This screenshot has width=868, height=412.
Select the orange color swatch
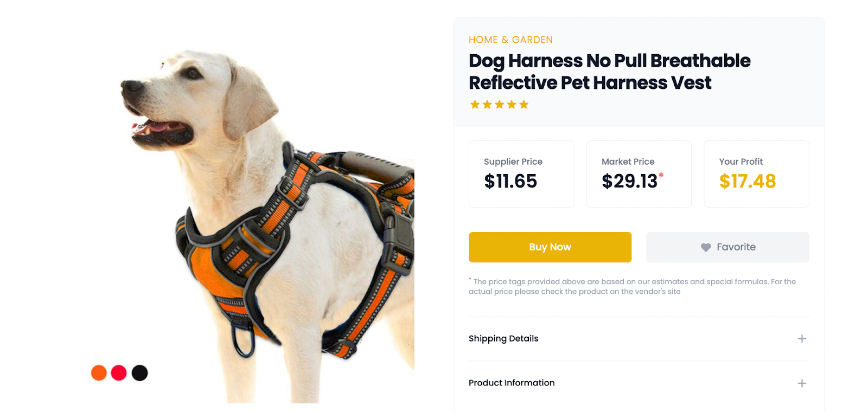99,373
